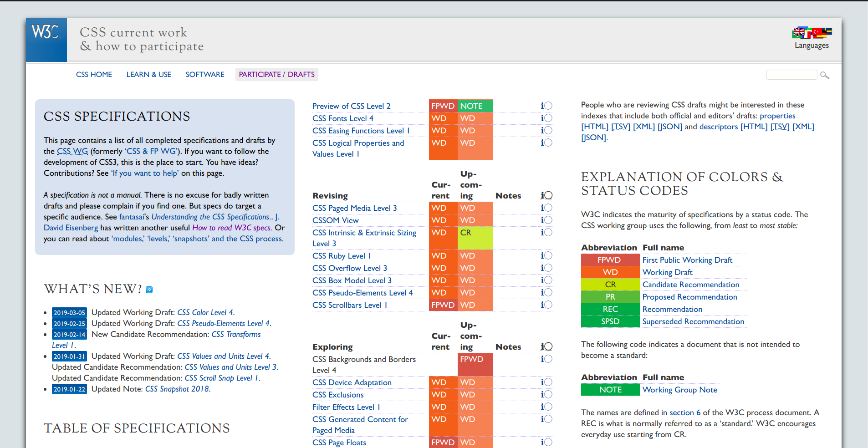Open the Superseded Recommendation link
868x448 pixels.
[x=693, y=321]
